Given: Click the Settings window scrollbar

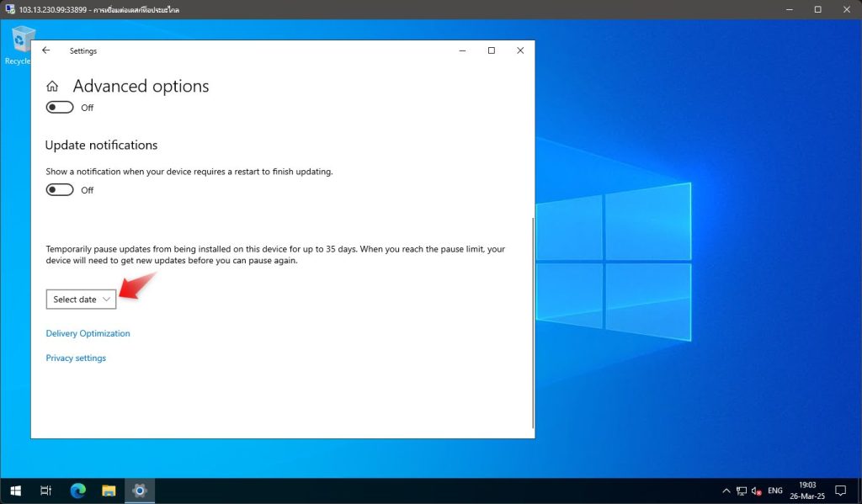Looking at the screenshot, I should 531,320.
